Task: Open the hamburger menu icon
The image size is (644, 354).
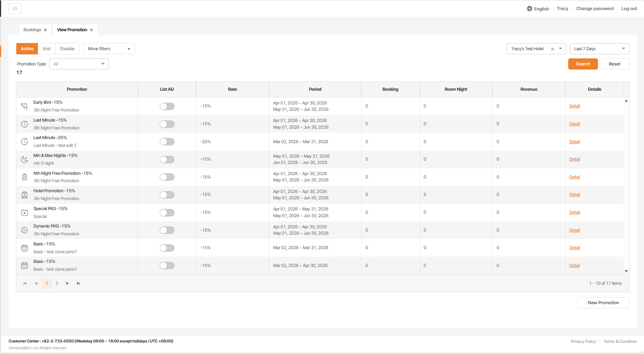Action: (15, 9)
